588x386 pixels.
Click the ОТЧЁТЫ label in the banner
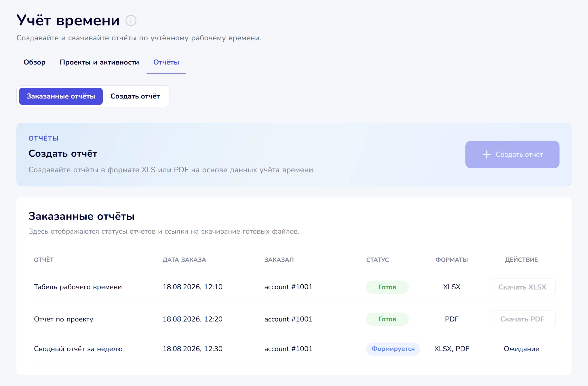[x=43, y=138]
